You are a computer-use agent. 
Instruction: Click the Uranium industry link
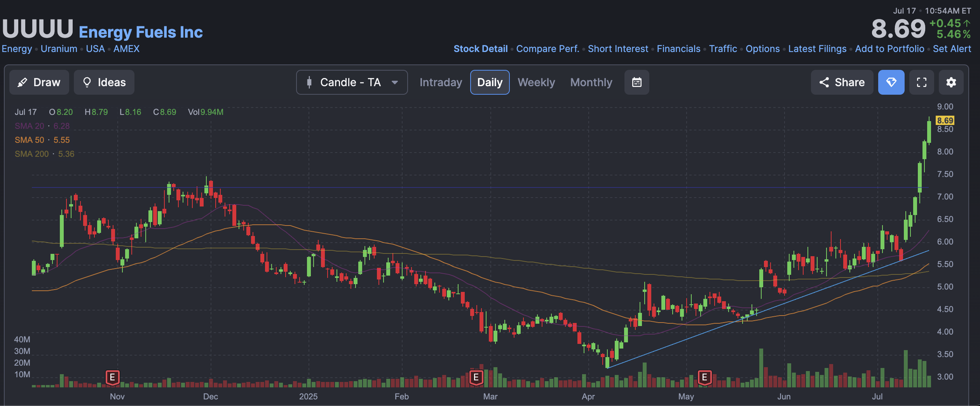pyautogui.click(x=59, y=49)
